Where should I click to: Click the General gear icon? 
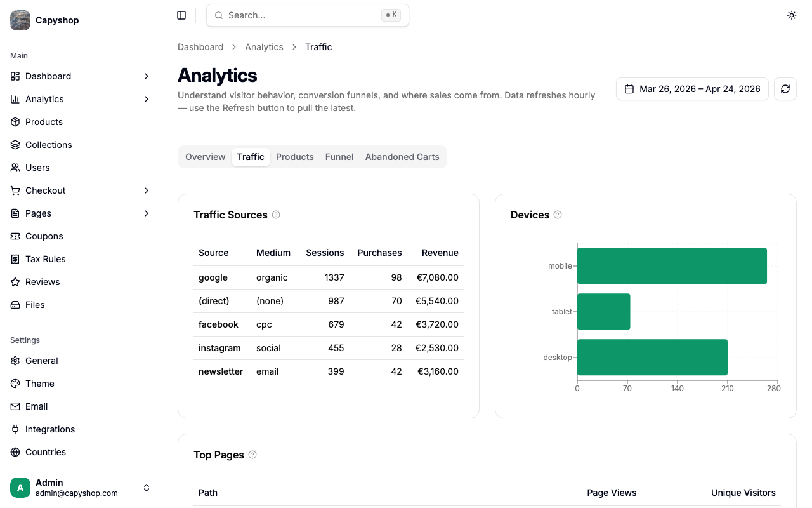pyautogui.click(x=15, y=361)
